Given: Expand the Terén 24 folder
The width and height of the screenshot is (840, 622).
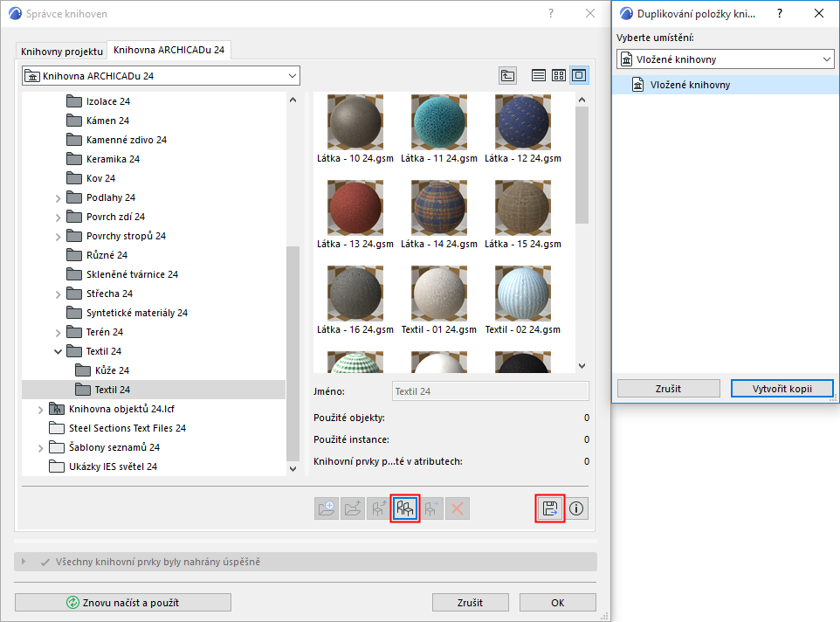Looking at the screenshot, I should click(x=59, y=333).
